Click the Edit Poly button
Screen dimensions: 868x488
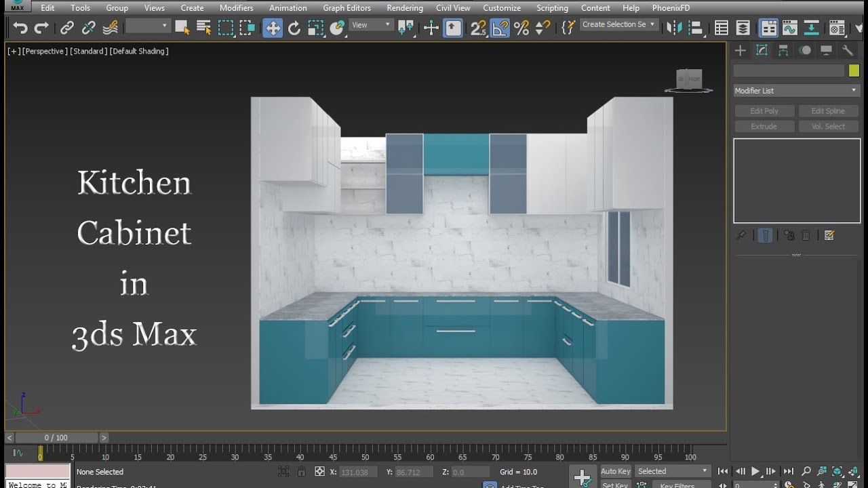click(764, 110)
